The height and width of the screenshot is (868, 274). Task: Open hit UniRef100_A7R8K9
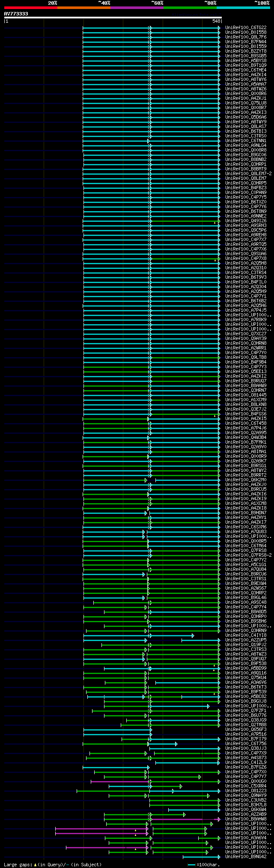(246, 320)
